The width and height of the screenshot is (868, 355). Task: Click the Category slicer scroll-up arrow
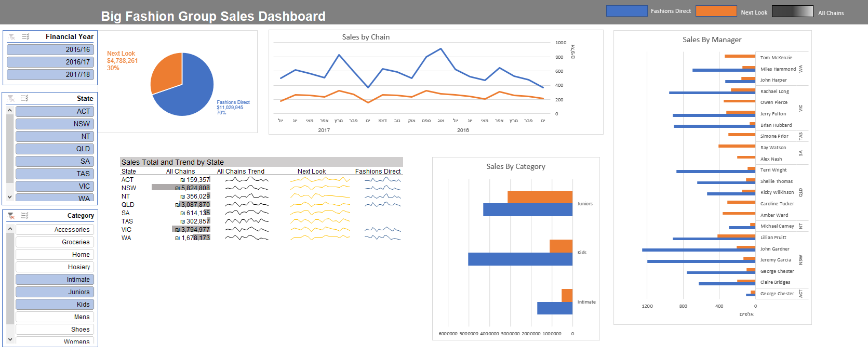tap(9, 228)
